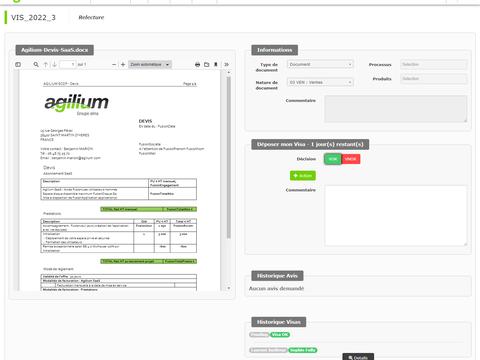Screen dimensions: 480x360
Task: Click the zoom out minus icon
Action: (114, 64)
